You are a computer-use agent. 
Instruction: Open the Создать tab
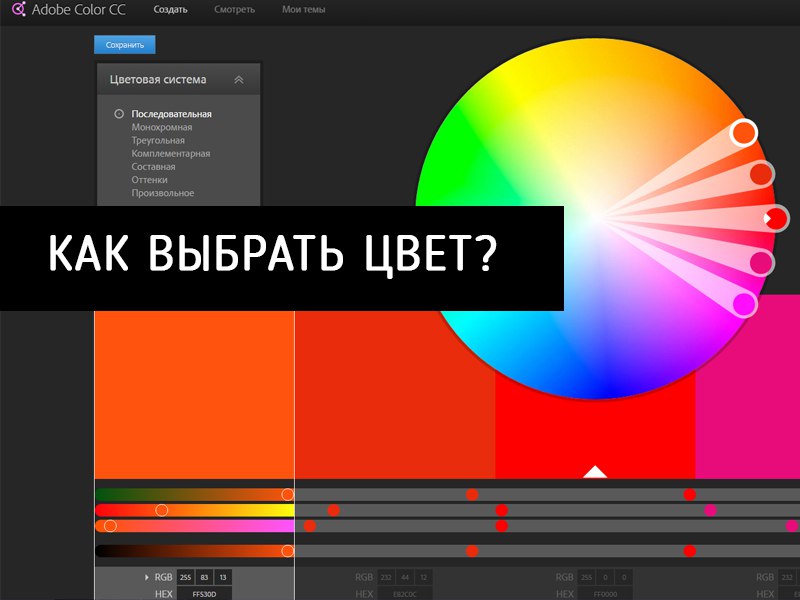[x=170, y=10]
